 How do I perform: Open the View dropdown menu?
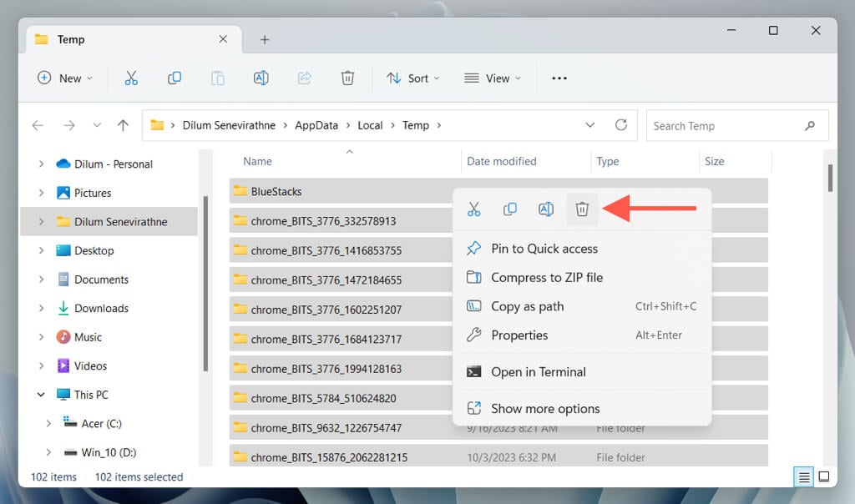493,78
